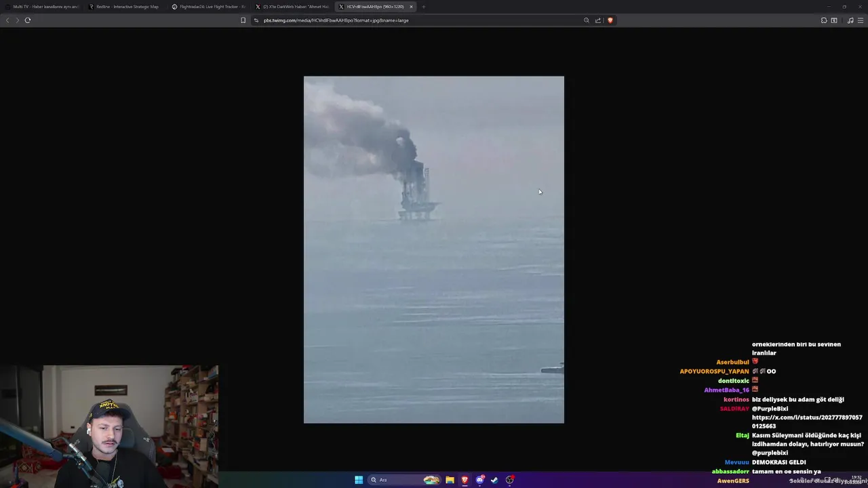
Task: Click chat username 'dontltoxic'
Action: [734, 380]
